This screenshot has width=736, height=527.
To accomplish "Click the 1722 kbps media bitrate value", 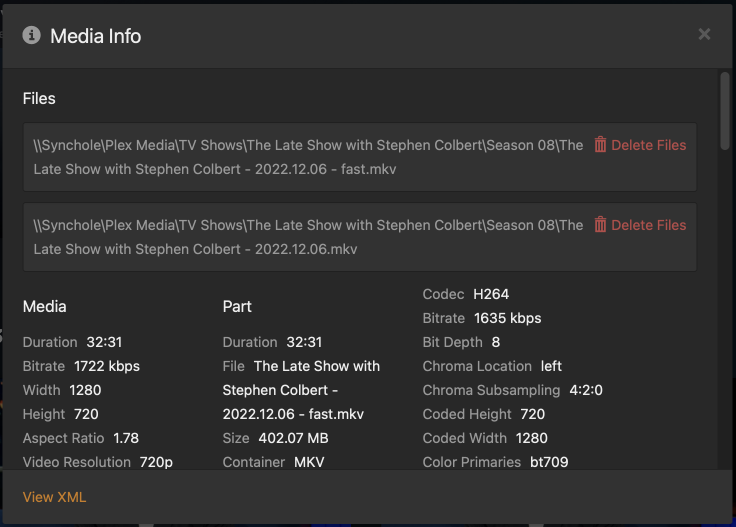I will tap(107, 366).
